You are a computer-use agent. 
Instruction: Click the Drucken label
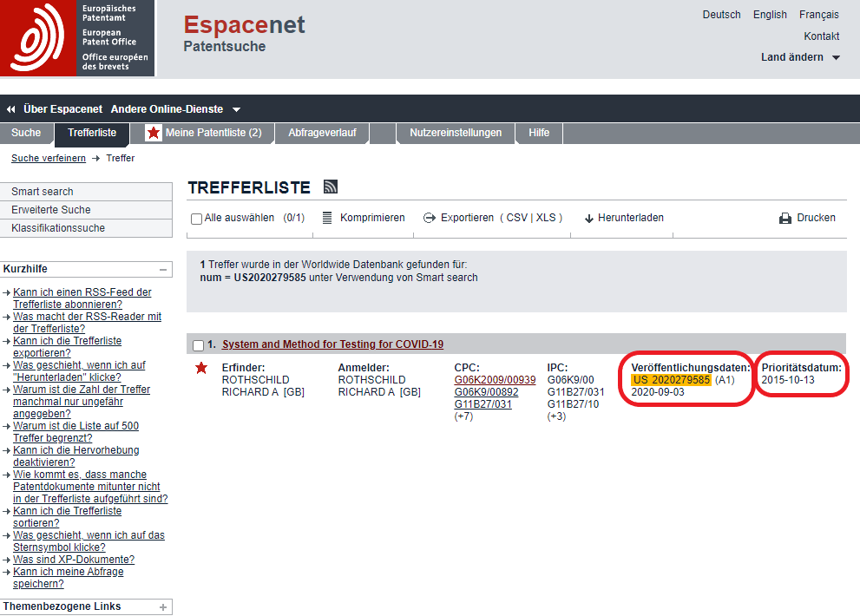tap(816, 218)
